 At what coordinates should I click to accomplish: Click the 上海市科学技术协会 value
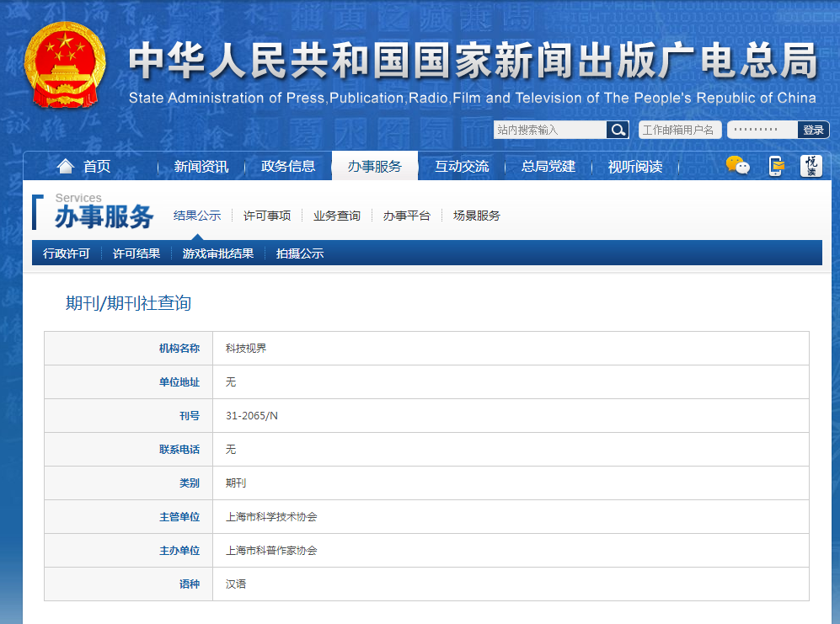(x=271, y=517)
